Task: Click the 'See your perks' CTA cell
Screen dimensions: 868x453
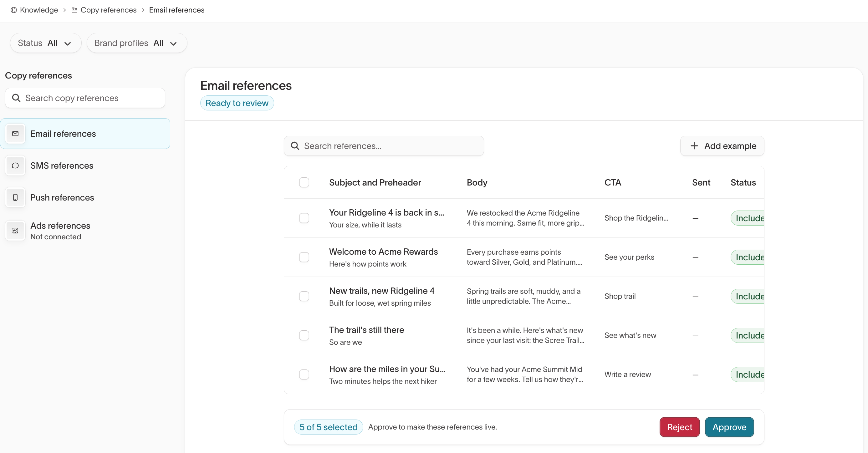Action: [630, 257]
